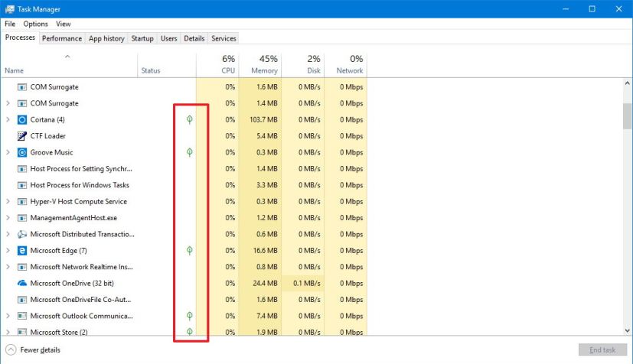
Task: Switch to the Users tab
Action: tap(168, 38)
